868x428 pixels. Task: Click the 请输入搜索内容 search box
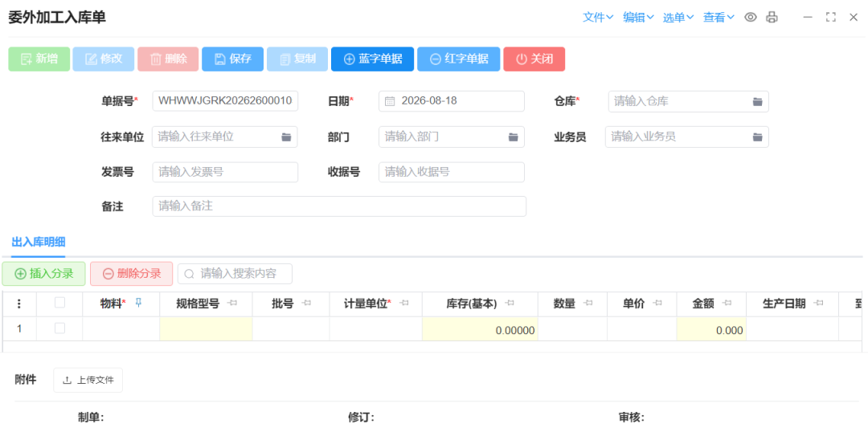(235, 274)
